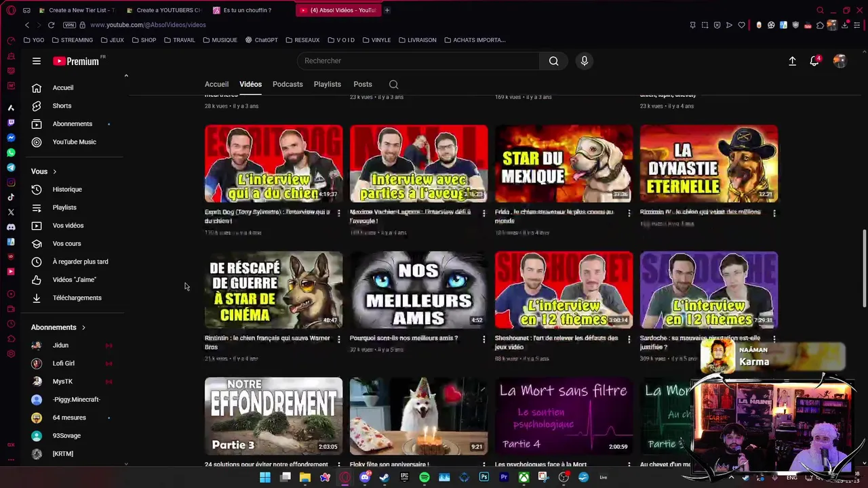Image resolution: width=868 pixels, height=488 pixels.
Task: Switch to the Podcasts tab
Action: 288,84
